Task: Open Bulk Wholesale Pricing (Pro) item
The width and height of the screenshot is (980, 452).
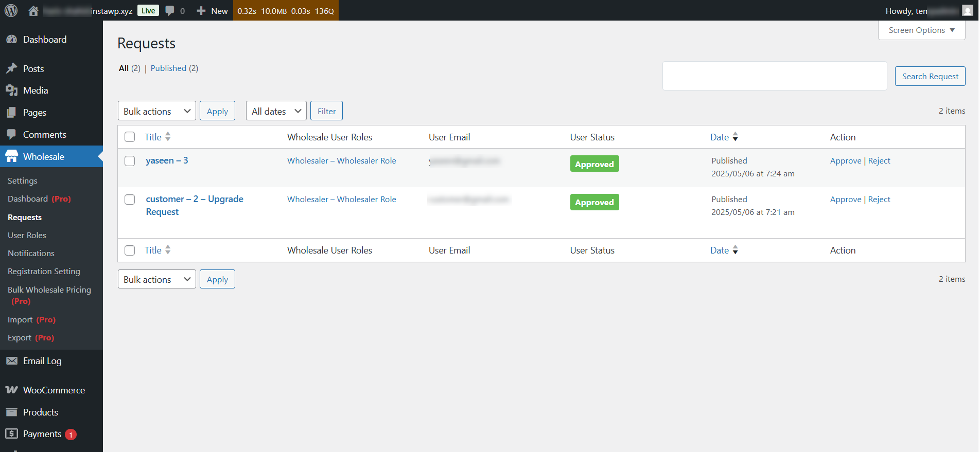Action: coord(49,295)
